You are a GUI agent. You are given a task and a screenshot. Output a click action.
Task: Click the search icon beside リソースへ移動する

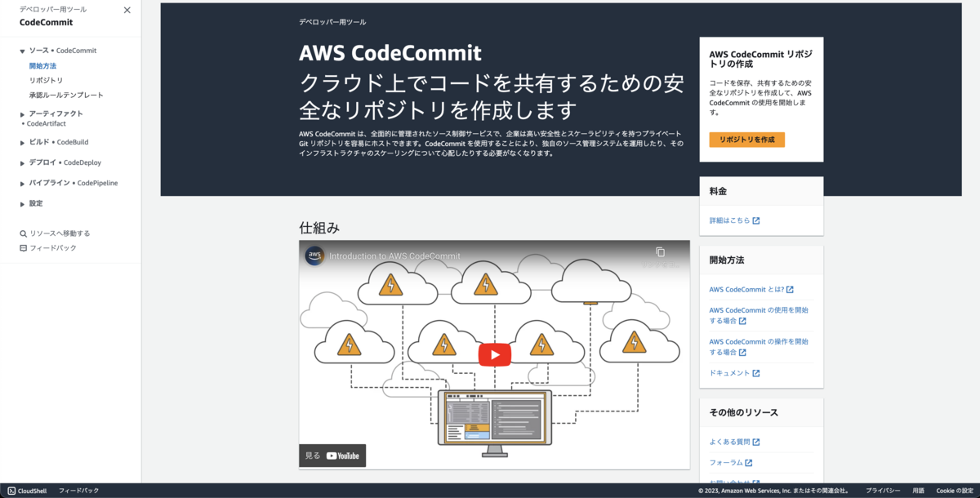click(23, 233)
